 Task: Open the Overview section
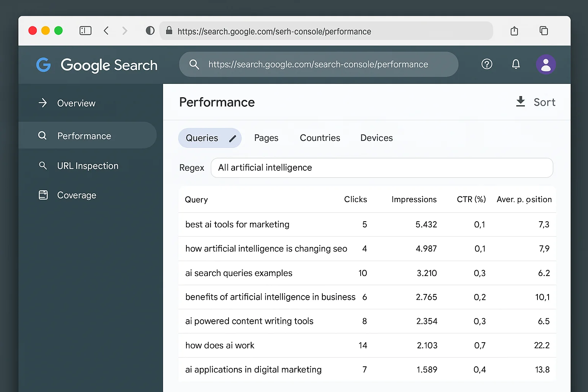click(x=76, y=103)
